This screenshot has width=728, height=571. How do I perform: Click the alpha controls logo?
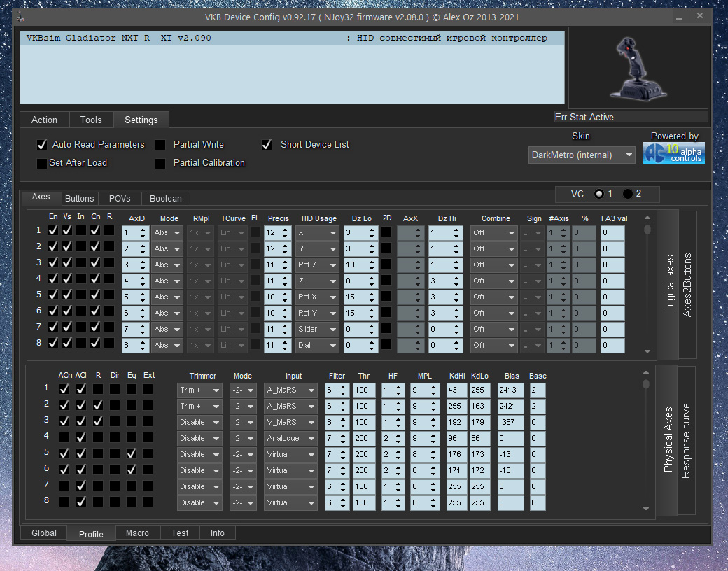point(673,153)
